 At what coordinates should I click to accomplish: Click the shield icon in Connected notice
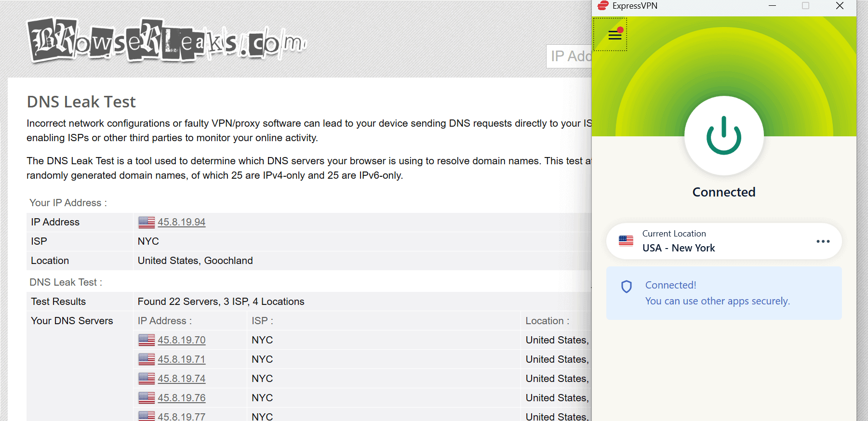(627, 287)
